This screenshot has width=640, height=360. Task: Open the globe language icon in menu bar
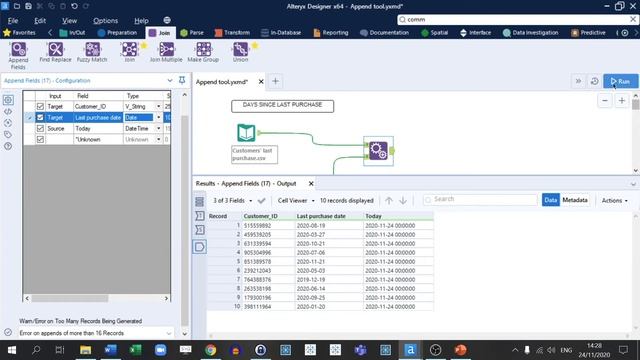167,20
